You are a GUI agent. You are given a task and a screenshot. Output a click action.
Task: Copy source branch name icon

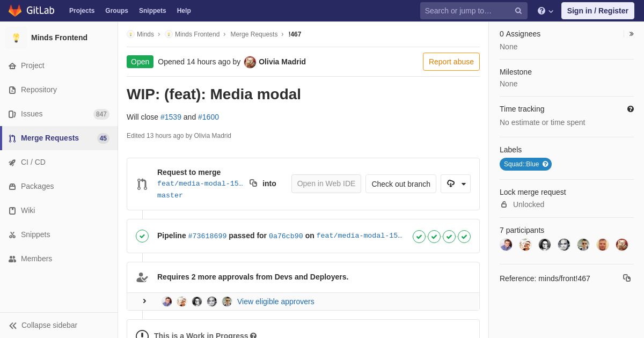[253, 183]
